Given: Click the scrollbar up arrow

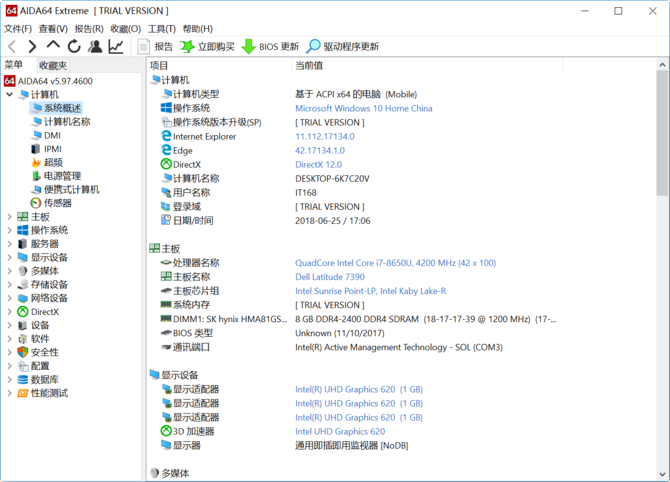Looking at the screenshot, I should pyautogui.click(x=662, y=65).
